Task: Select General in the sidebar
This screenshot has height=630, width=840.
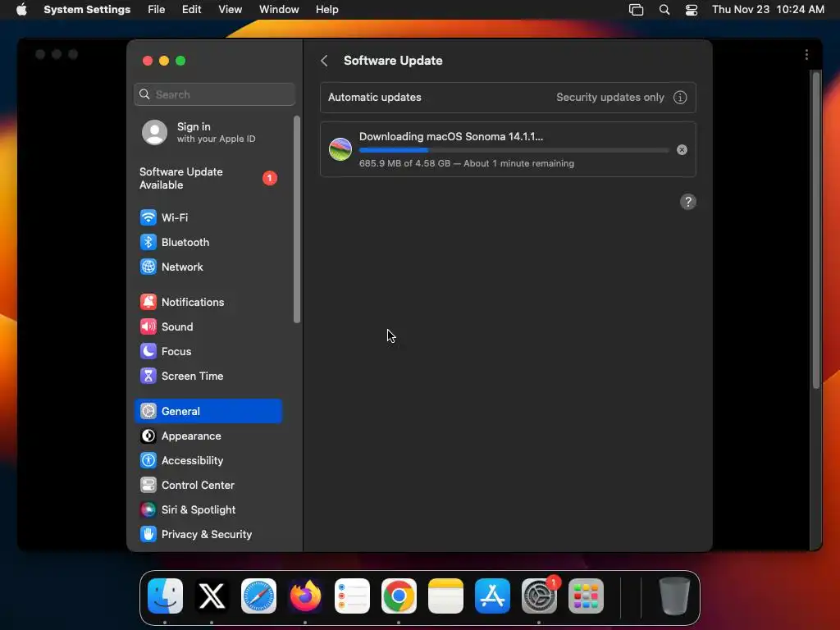Action: pos(208,412)
